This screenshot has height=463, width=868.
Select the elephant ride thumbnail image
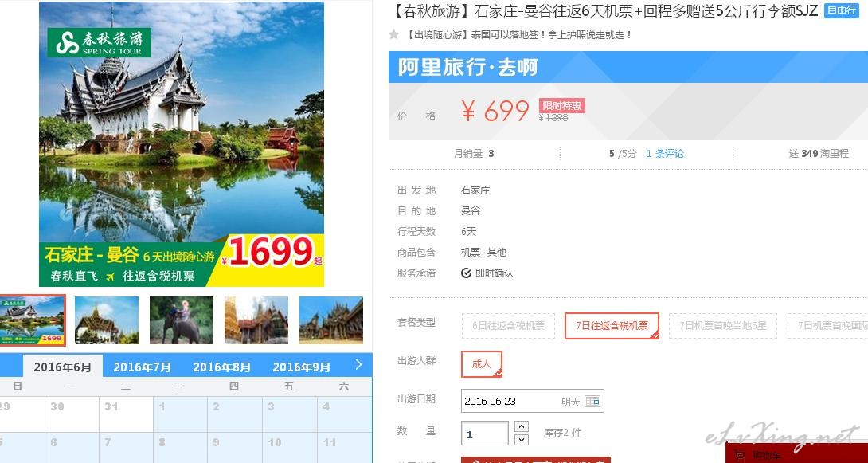(x=181, y=320)
